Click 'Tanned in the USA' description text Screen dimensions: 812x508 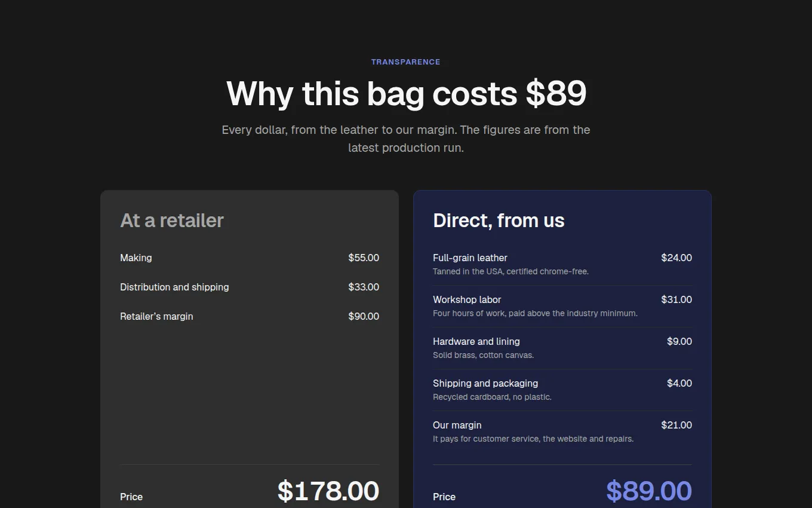click(511, 272)
